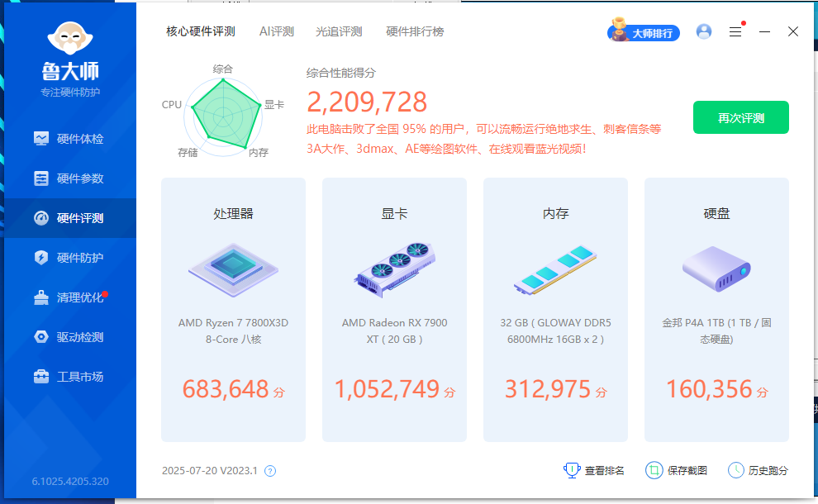Switch to the 光追评测 tab
The image size is (818, 504).
[x=339, y=32]
